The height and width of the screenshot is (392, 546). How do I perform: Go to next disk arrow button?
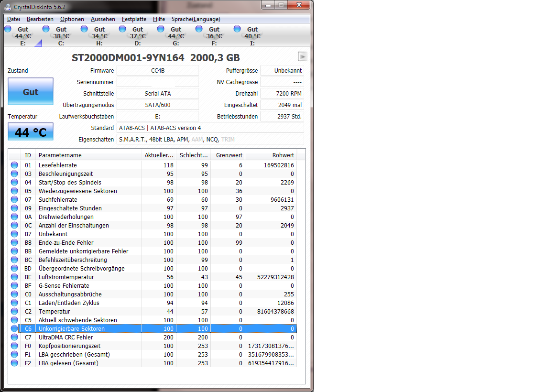coord(302,57)
